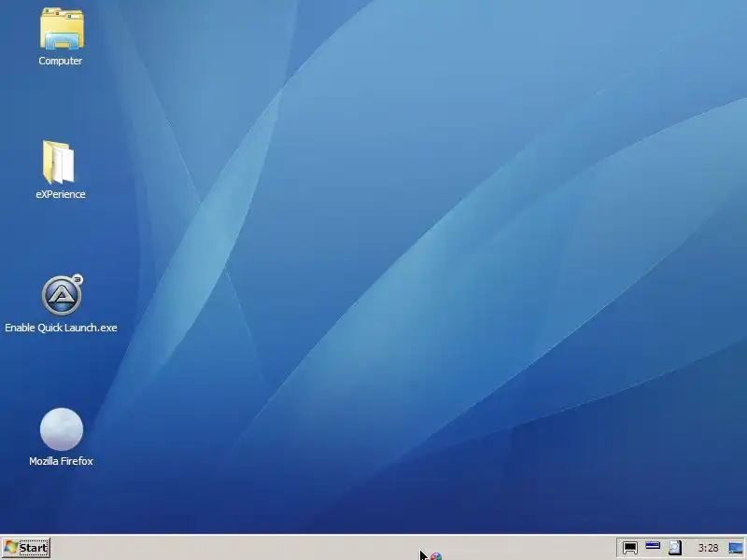Screen dimensions: 747x560
Task: Open the Computer desktop icon
Action: click(62, 29)
